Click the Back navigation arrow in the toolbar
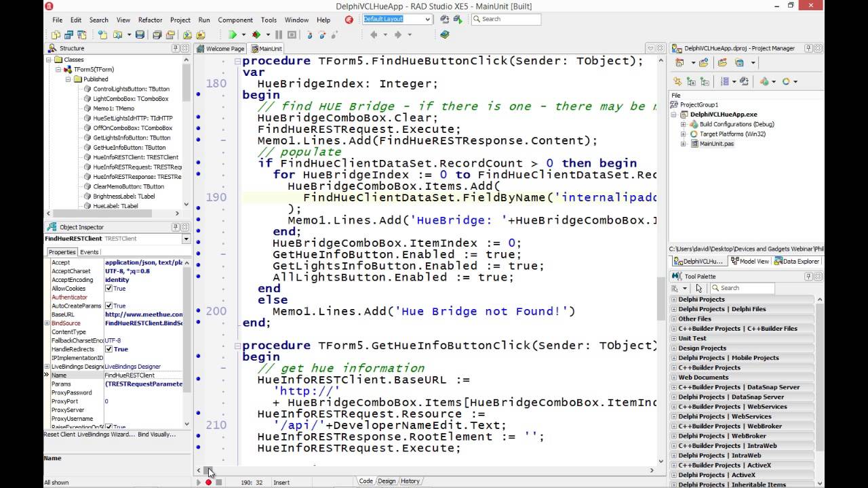 [374, 35]
